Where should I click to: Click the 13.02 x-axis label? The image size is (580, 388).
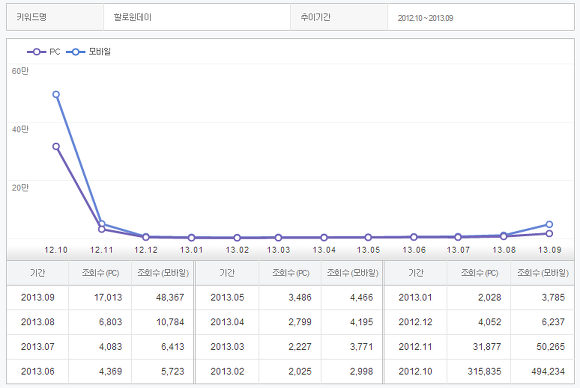pos(237,250)
